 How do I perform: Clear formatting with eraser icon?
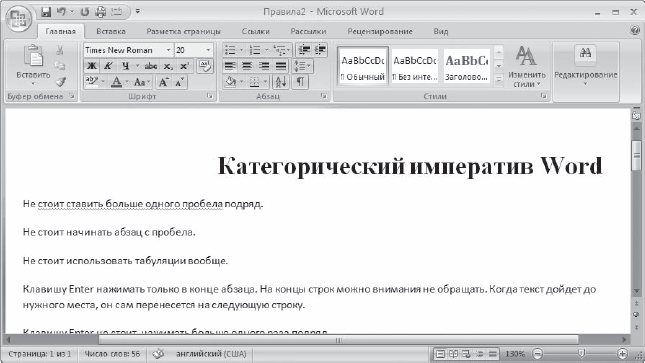pos(205,66)
